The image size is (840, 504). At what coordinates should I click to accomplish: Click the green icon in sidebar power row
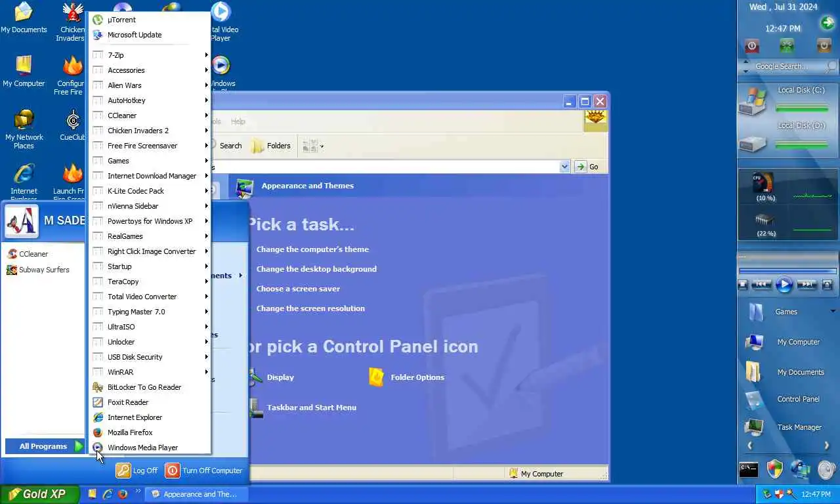[786, 45]
